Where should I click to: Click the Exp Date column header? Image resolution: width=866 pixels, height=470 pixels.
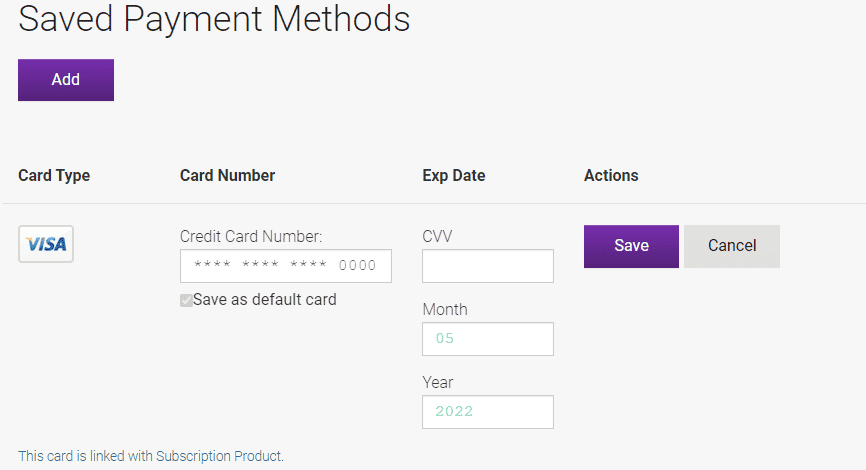coord(454,176)
